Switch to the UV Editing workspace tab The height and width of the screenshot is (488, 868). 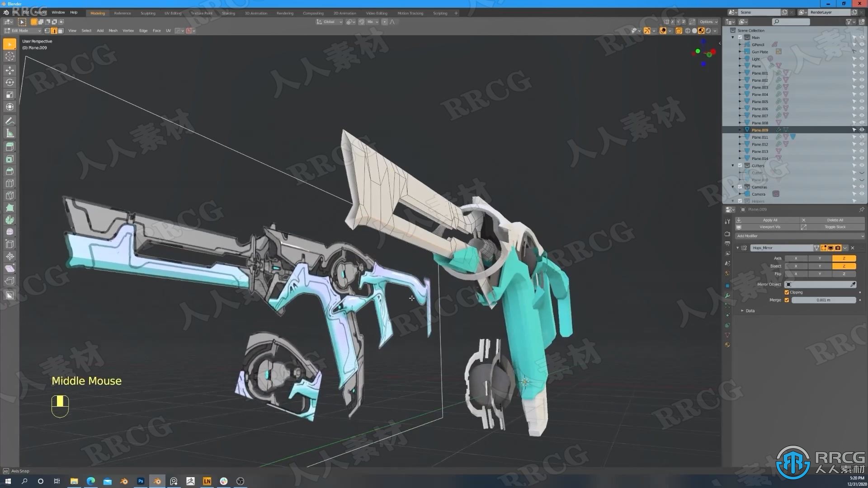click(173, 13)
